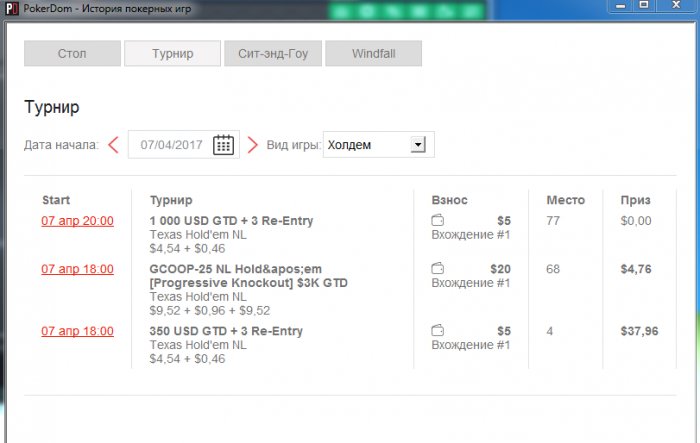
Task: Click the Место column header
Action: (x=565, y=200)
